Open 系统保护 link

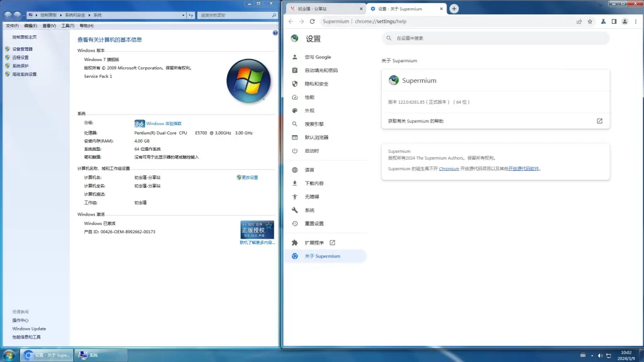tap(20, 66)
